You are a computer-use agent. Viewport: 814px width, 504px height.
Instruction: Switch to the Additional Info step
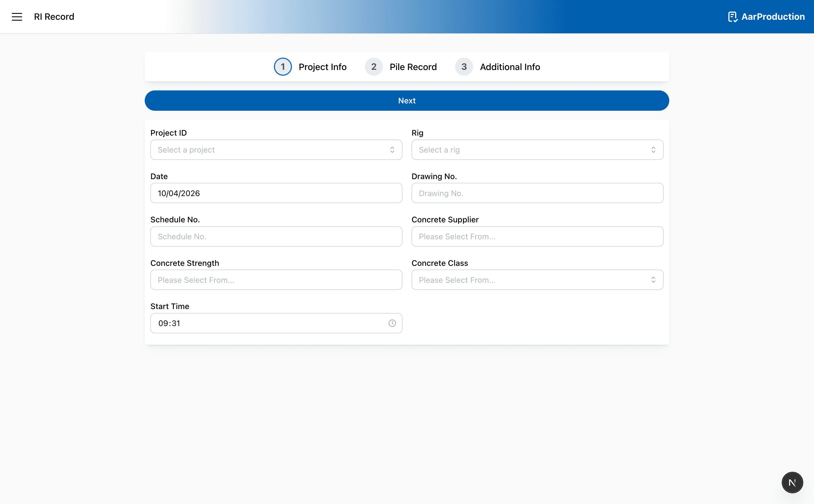[x=510, y=67]
